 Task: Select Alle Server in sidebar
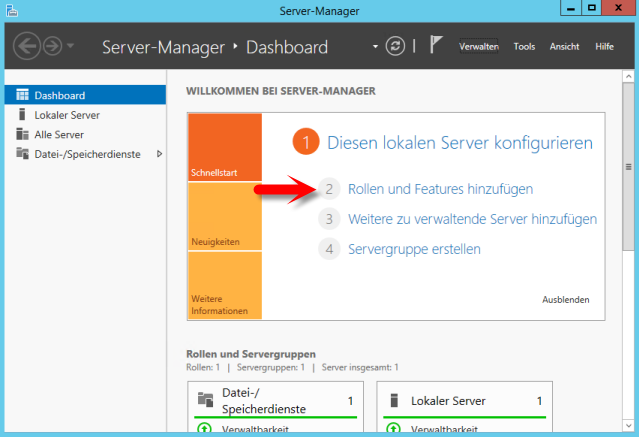coord(58,134)
